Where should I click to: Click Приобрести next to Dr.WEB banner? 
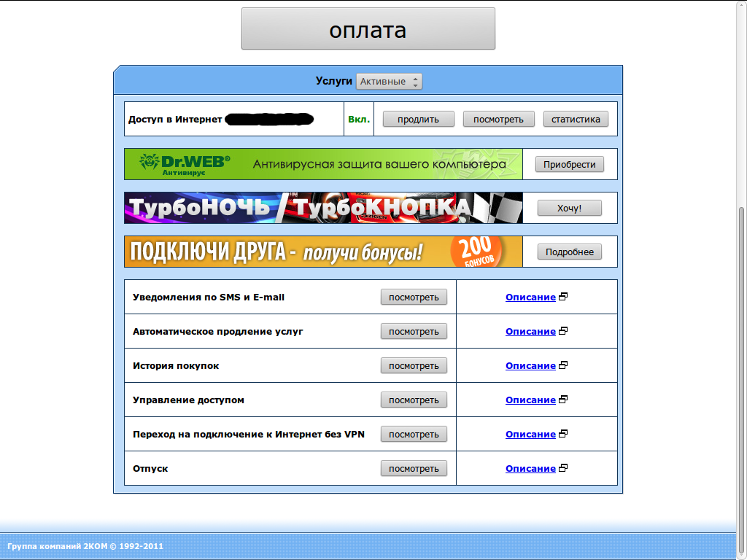[x=569, y=164]
